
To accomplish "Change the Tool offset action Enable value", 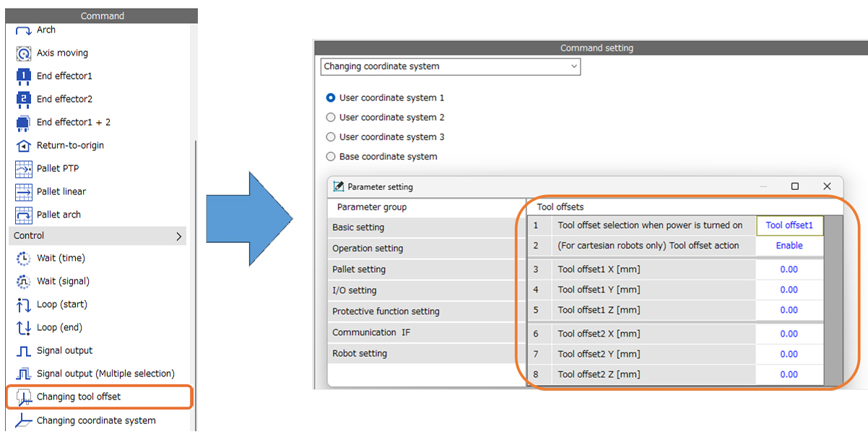I will pyautogui.click(x=789, y=246).
